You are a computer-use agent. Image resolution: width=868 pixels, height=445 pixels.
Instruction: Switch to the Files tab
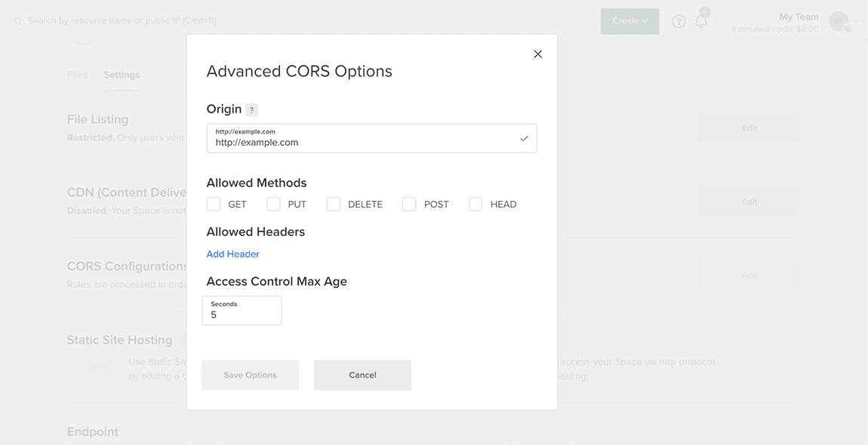click(77, 75)
